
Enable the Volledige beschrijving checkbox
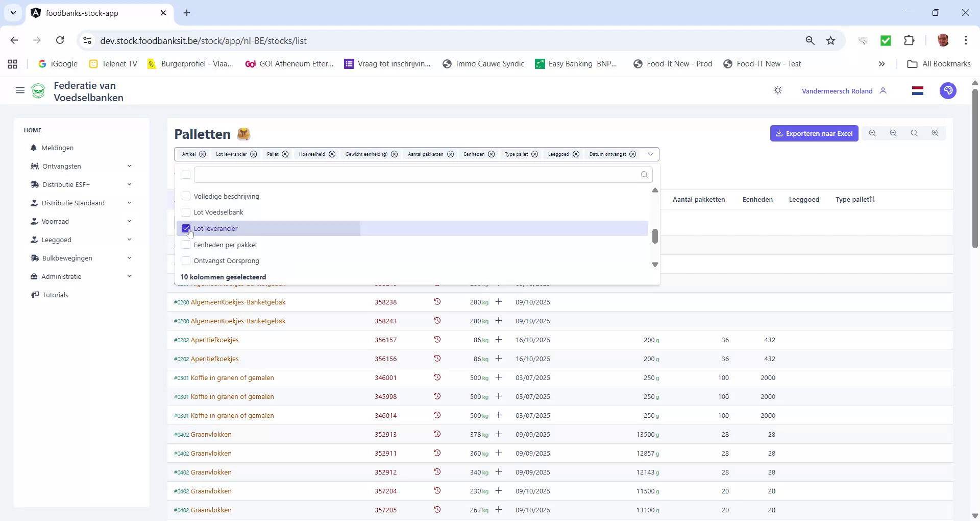point(186,196)
